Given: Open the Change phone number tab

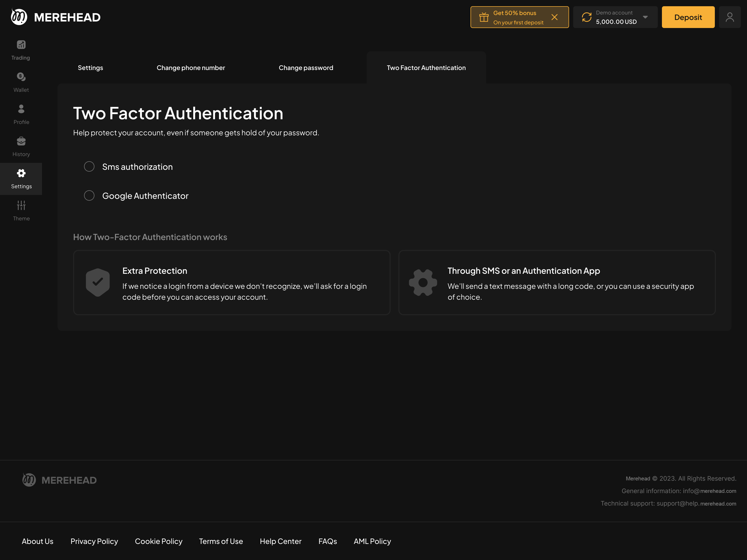Looking at the screenshot, I should 190,68.
